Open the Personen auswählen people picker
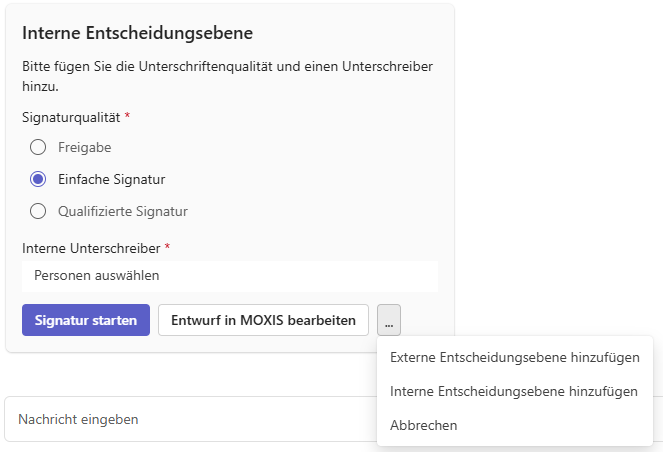The height and width of the screenshot is (452, 663). click(x=230, y=275)
